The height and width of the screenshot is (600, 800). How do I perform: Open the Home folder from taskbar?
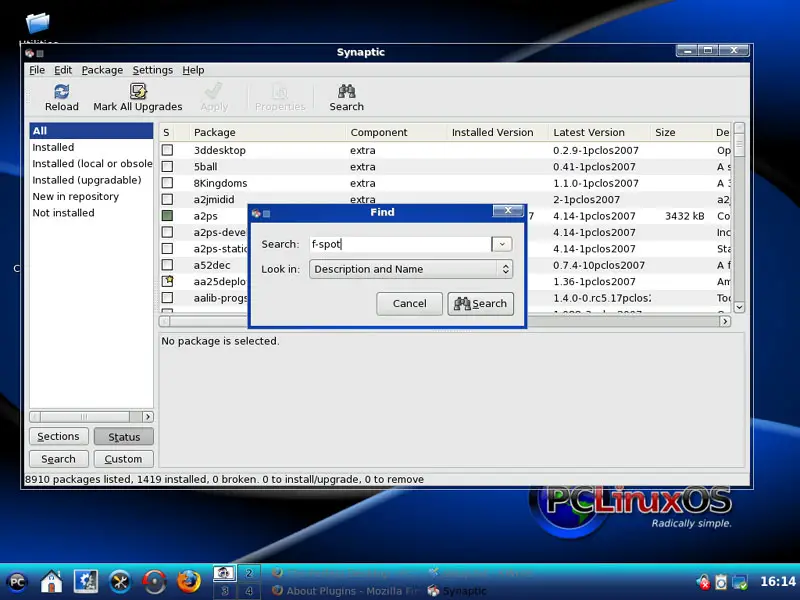coord(51,582)
